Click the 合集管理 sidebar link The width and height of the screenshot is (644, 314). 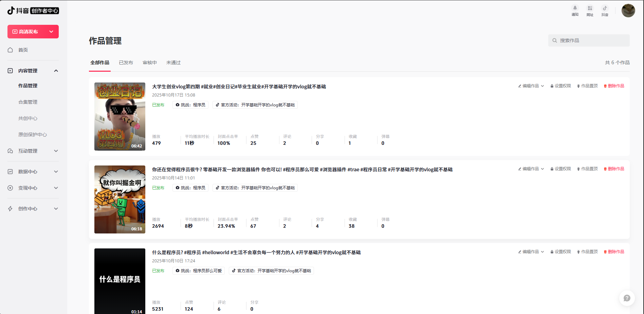(28, 102)
